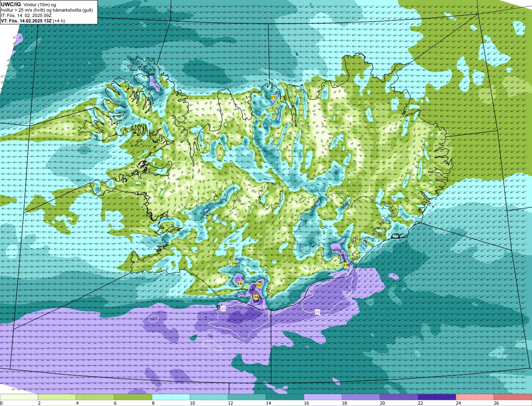Select the yellow gust label 28
Screen dimensions: 532x406
240,284
